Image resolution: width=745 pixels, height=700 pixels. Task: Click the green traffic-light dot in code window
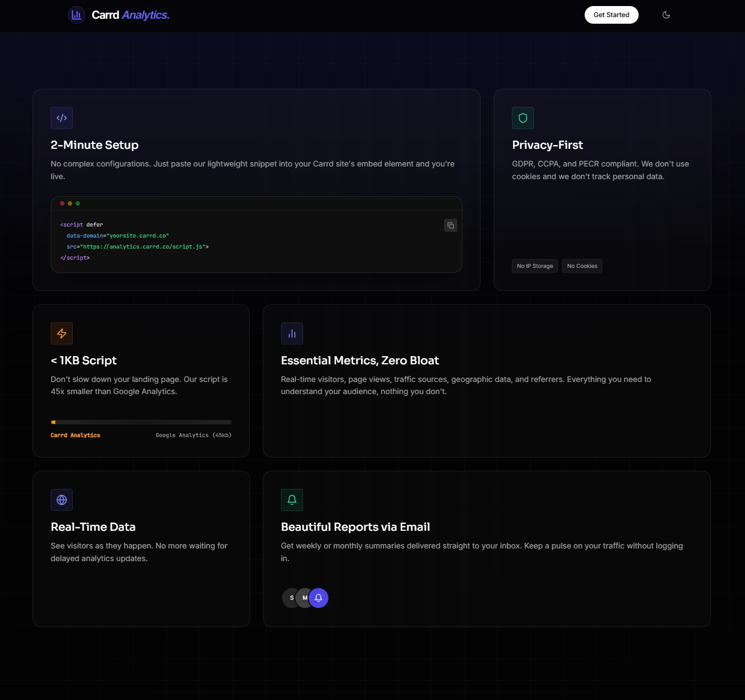click(78, 203)
